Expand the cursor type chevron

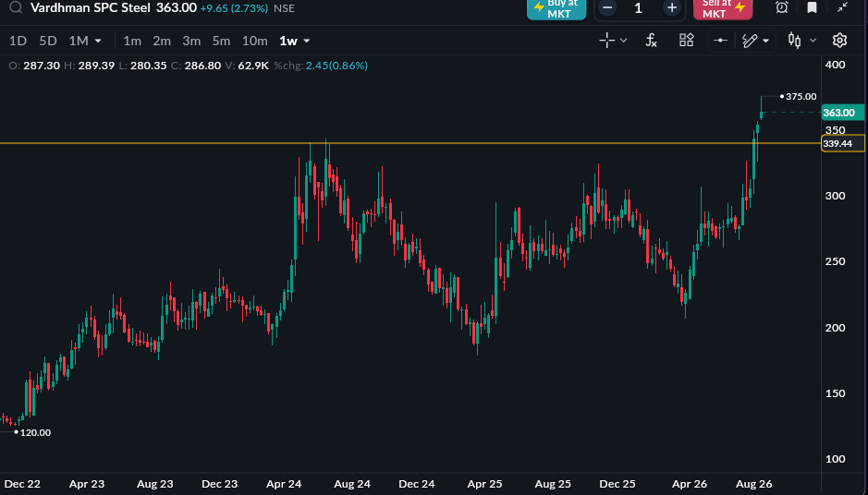[624, 41]
